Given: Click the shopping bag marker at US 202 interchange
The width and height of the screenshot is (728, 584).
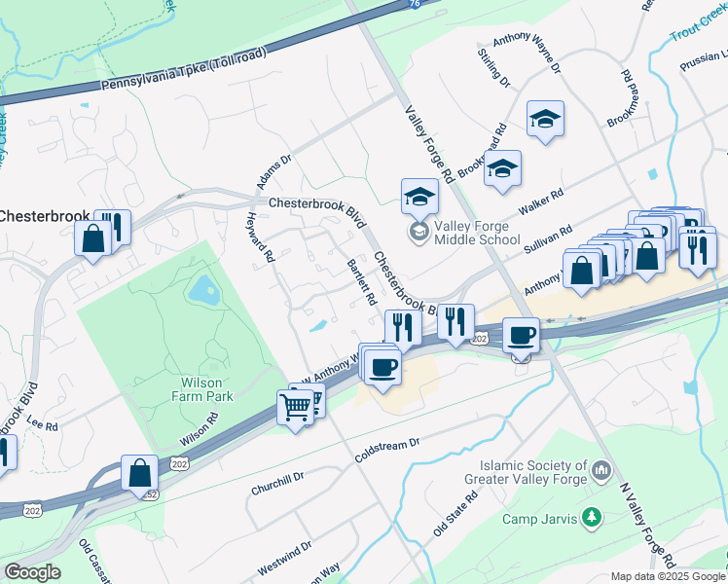Looking at the screenshot, I should tap(140, 476).
